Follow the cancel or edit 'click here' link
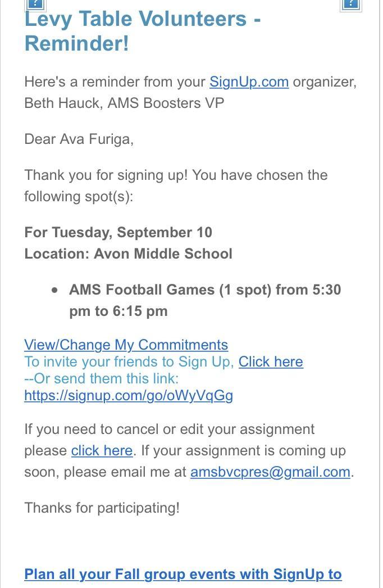Image resolution: width=383 pixels, height=588 pixels. coord(102,451)
